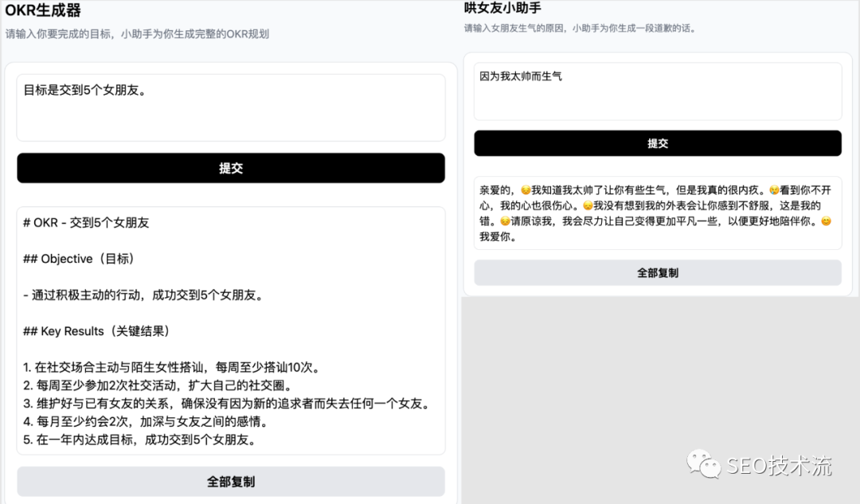The image size is (860, 504).
Task: Focus the goal input containing 目标是交到5个女朋友
Action: click(x=231, y=107)
